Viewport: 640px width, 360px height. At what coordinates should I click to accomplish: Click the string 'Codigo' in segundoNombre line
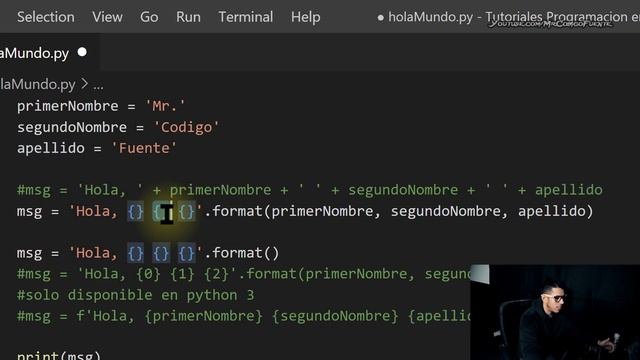pos(187,127)
